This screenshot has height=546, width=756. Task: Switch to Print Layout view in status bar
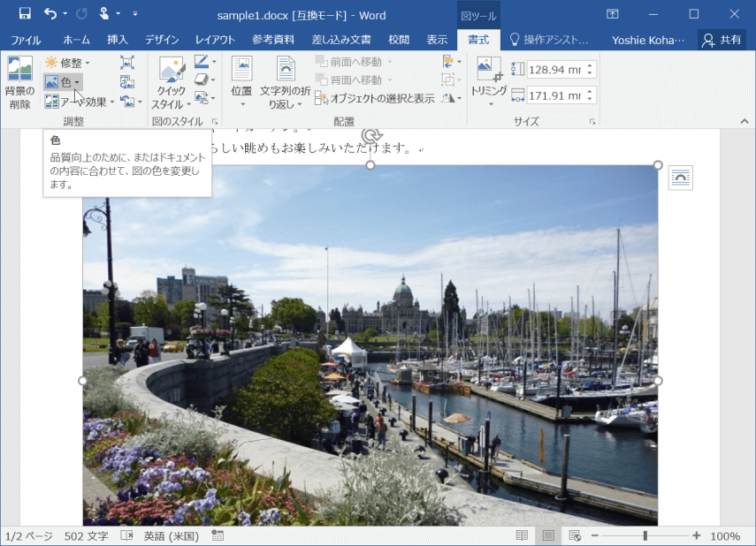pos(548,536)
